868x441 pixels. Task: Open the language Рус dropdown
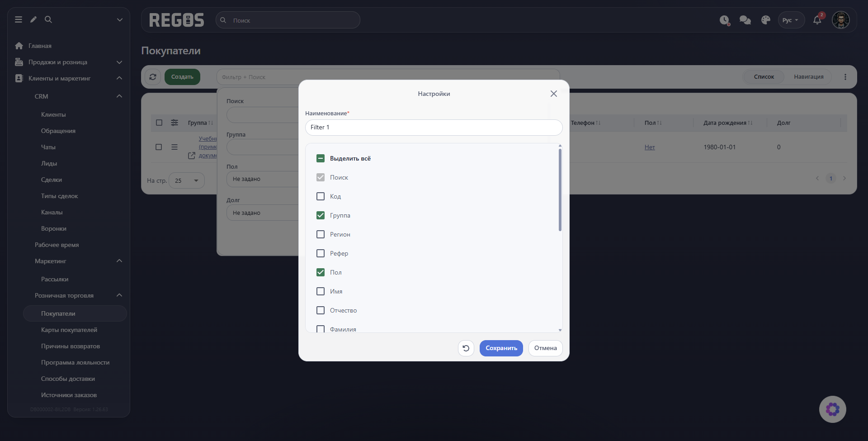[791, 20]
